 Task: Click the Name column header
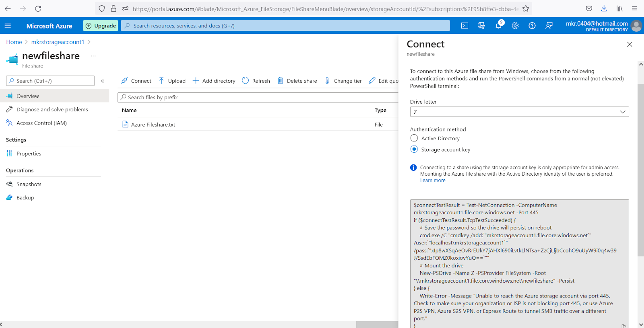(129, 110)
